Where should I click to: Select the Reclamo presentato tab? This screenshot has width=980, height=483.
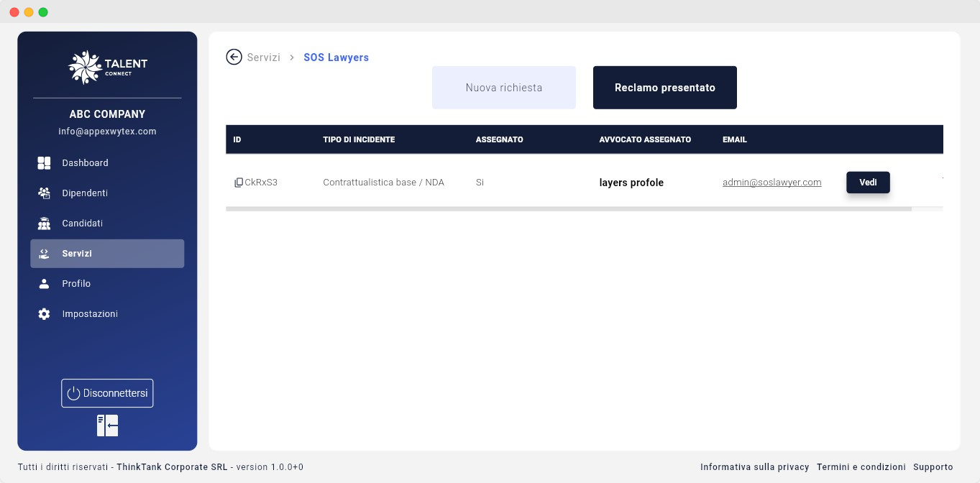[x=664, y=88]
